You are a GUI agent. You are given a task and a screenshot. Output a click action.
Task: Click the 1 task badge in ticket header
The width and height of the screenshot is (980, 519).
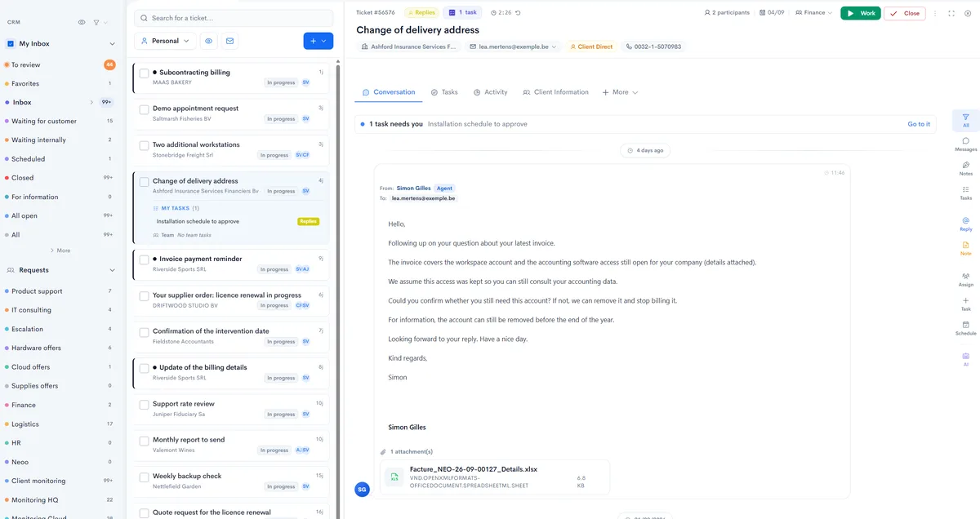pyautogui.click(x=463, y=13)
